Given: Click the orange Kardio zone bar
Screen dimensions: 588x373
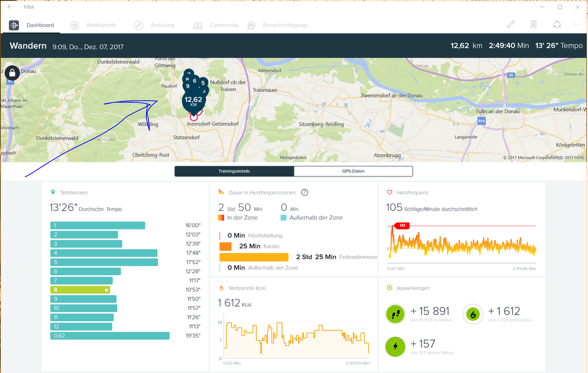Looking at the screenshot, I should 225,247.
